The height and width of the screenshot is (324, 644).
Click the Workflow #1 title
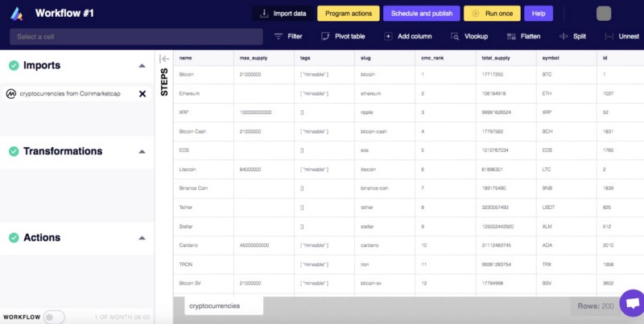point(64,14)
